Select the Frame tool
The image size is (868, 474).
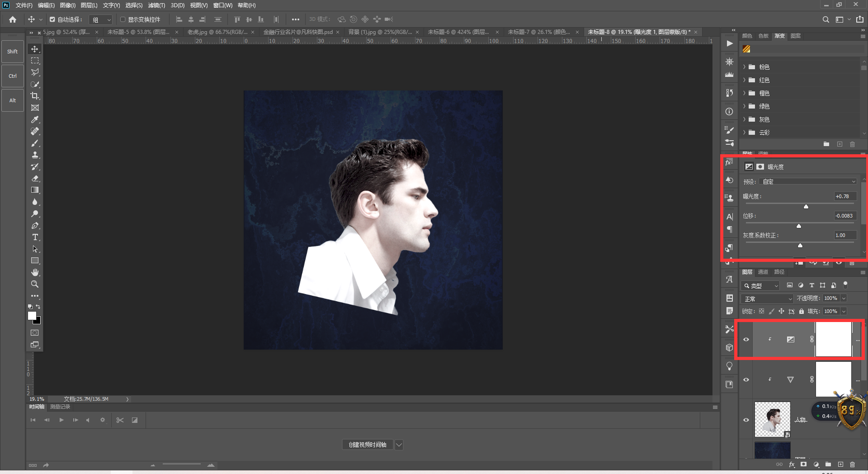tap(35, 108)
